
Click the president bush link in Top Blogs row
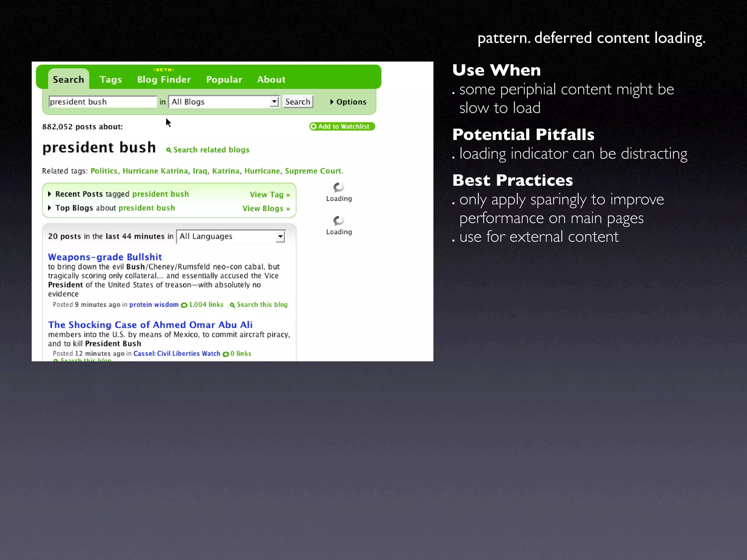pos(147,208)
